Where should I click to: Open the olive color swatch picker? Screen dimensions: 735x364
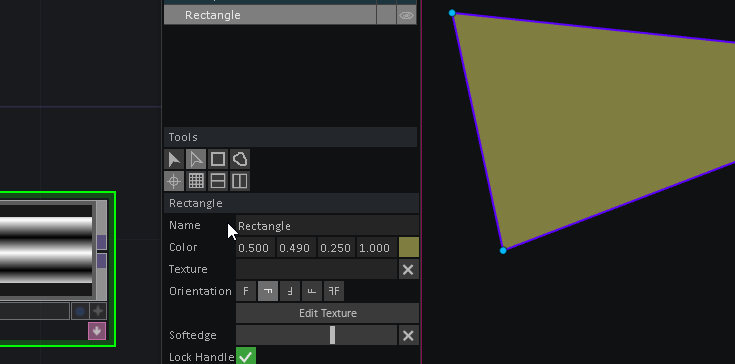tap(408, 247)
